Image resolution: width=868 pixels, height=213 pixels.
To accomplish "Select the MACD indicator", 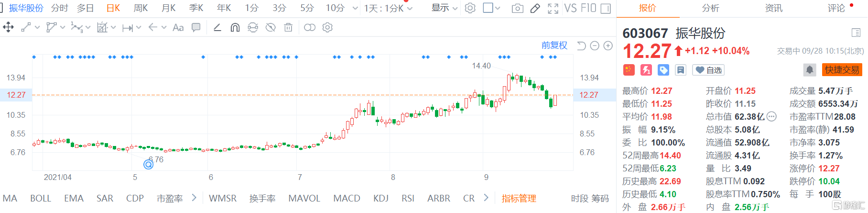I will click(347, 198).
